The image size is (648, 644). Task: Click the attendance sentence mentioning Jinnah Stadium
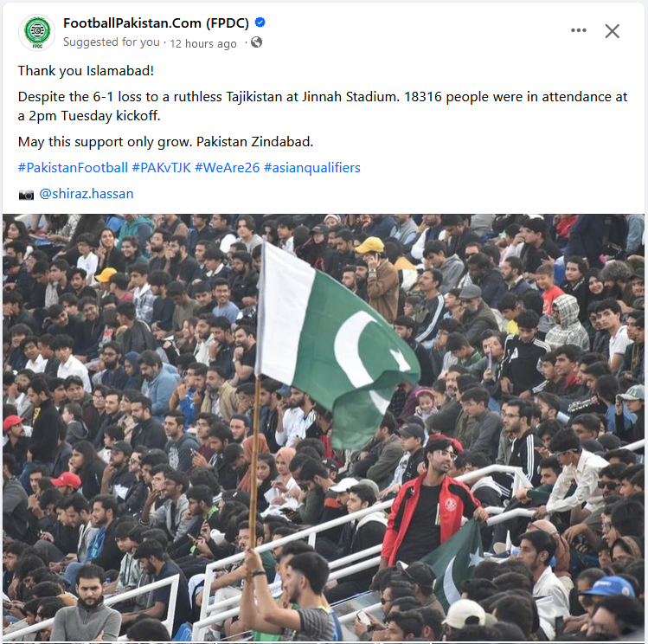click(x=323, y=106)
